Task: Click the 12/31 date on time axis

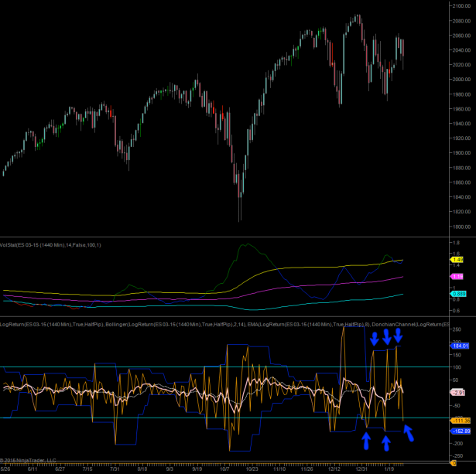Action: click(x=362, y=468)
